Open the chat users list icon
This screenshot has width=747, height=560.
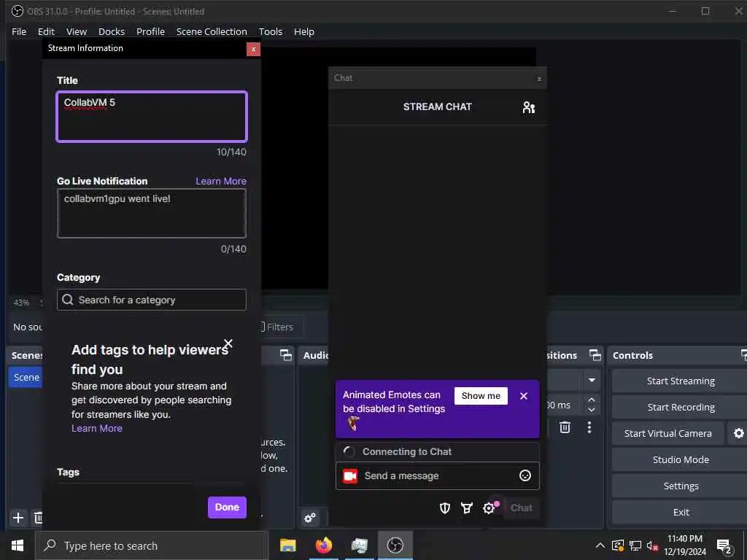[x=528, y=107]
